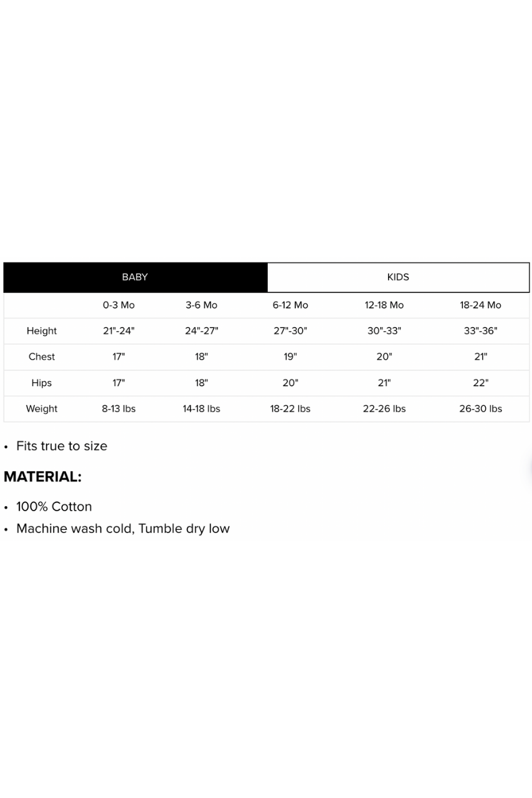This screenshot has width=532, height=798.
Task: Click the 21"-24" height cell
Action: (x=118, y=331)
